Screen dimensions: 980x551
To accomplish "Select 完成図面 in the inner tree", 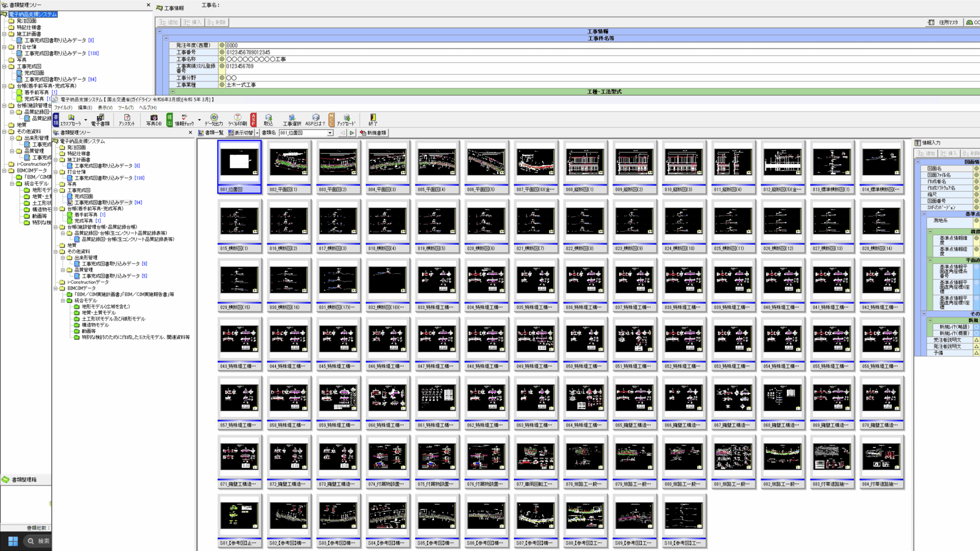I will coord(83,196).
